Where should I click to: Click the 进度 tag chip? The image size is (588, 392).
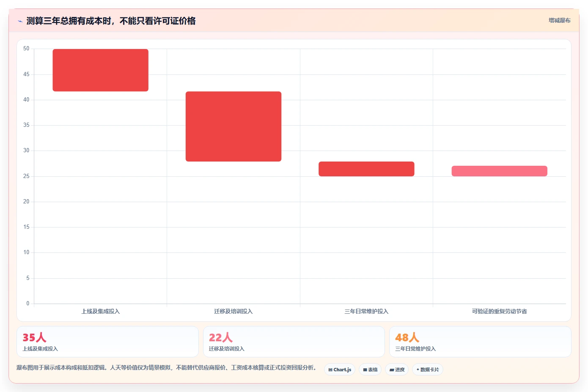click(x=397, y=370)
